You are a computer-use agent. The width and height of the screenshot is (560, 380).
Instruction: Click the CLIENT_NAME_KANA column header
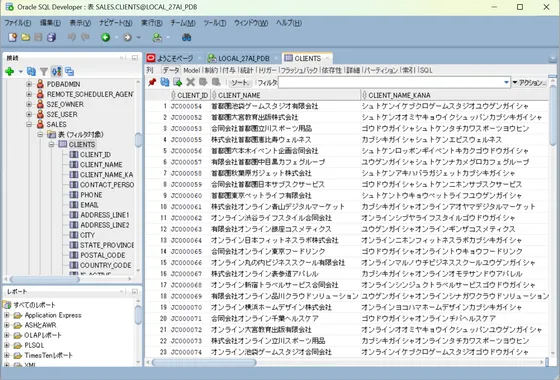point(455,95)
